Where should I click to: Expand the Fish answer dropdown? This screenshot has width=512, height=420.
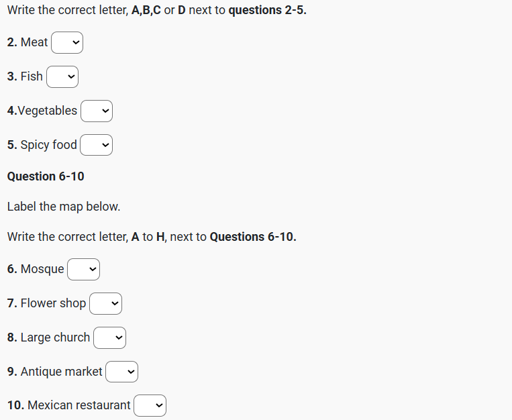(62, 77)
